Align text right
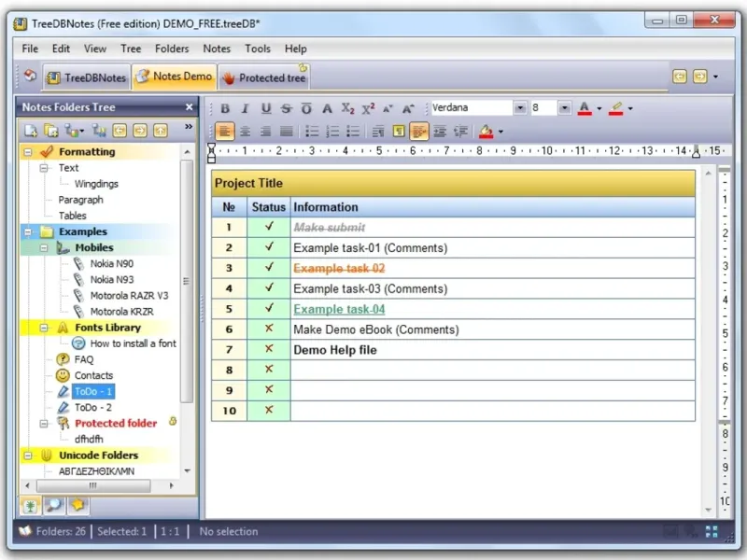This screenshot has height=560, width=747. (265, 132)
